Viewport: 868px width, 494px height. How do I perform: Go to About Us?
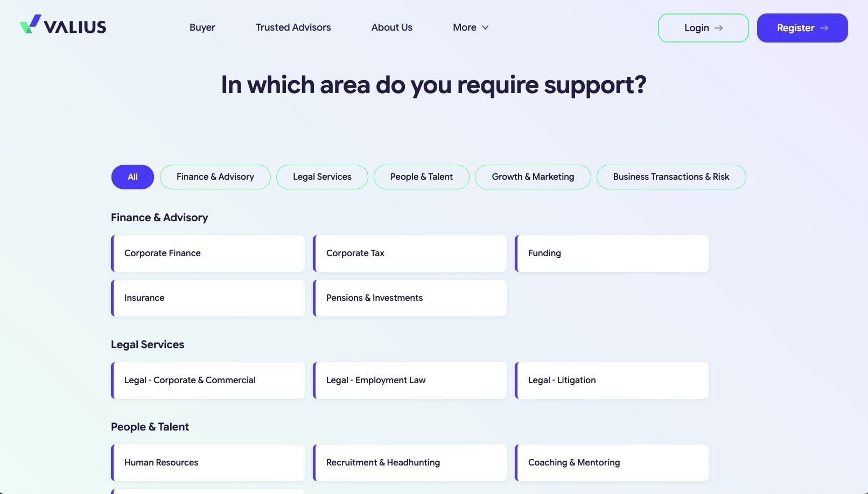[392, 27]
